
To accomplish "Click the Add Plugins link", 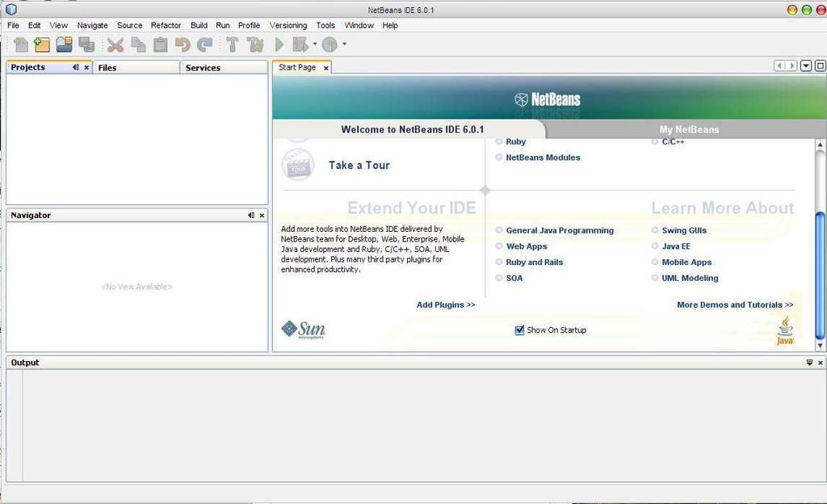I will click(x=446, y=304).
